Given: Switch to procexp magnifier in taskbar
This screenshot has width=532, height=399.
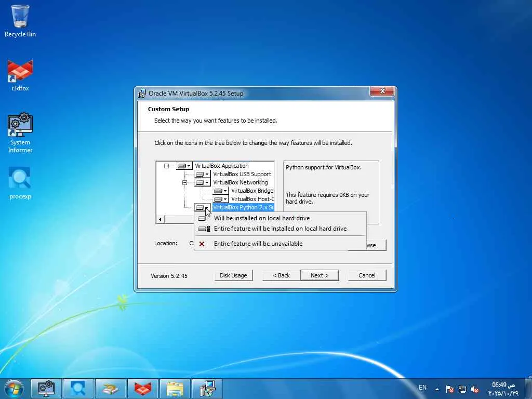Looking at the screenshot, I should [x=78, y=389].
